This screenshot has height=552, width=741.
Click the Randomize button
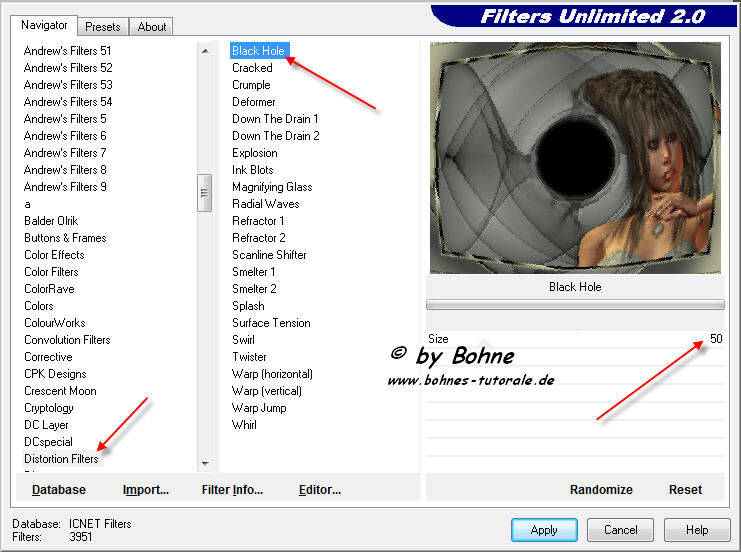(x=601, y=490)
